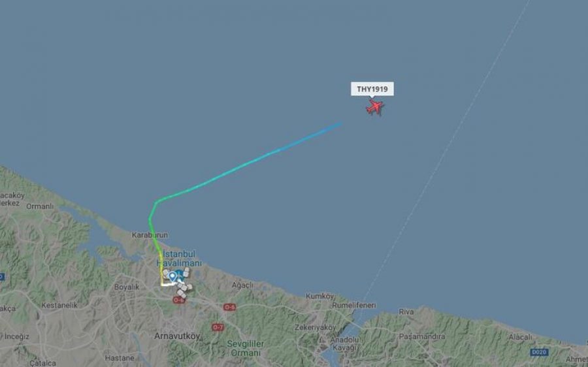Image resolution: width=588 pixels, height=367 pixels.
Task: Click the Zekeriyaköy label on map
Action: tap(315, 327)
